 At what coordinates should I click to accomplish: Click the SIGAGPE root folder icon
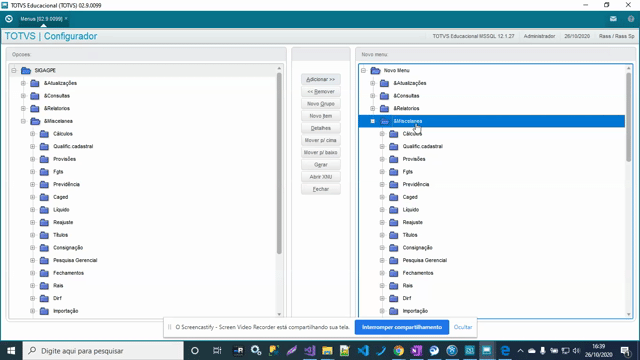pos(26,71)
